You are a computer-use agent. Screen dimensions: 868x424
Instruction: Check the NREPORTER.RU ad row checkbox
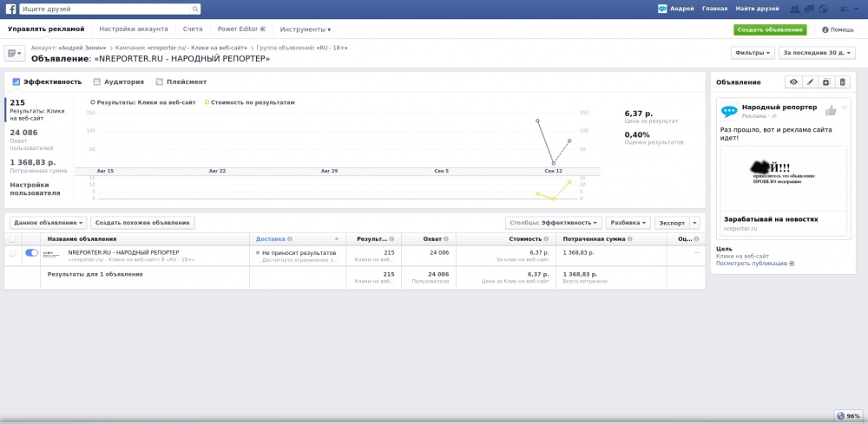(x=13, y=252)
